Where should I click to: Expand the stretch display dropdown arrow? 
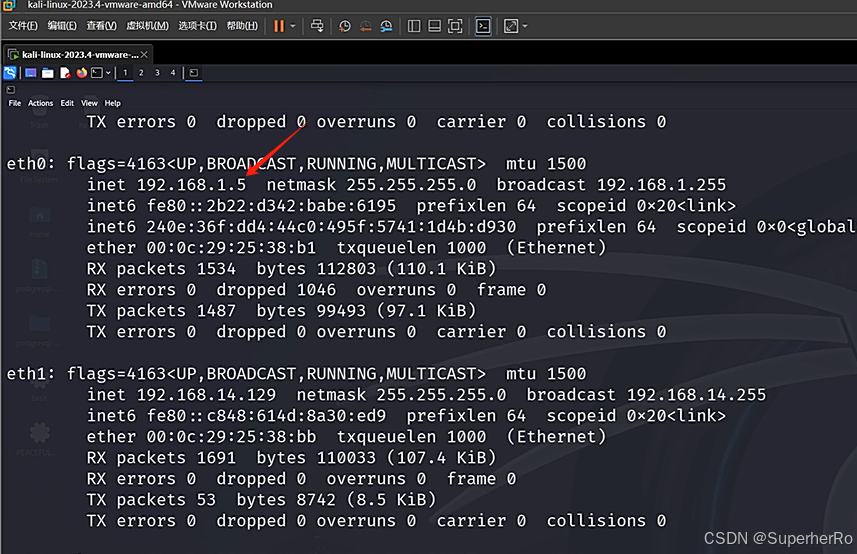point(525,26)
